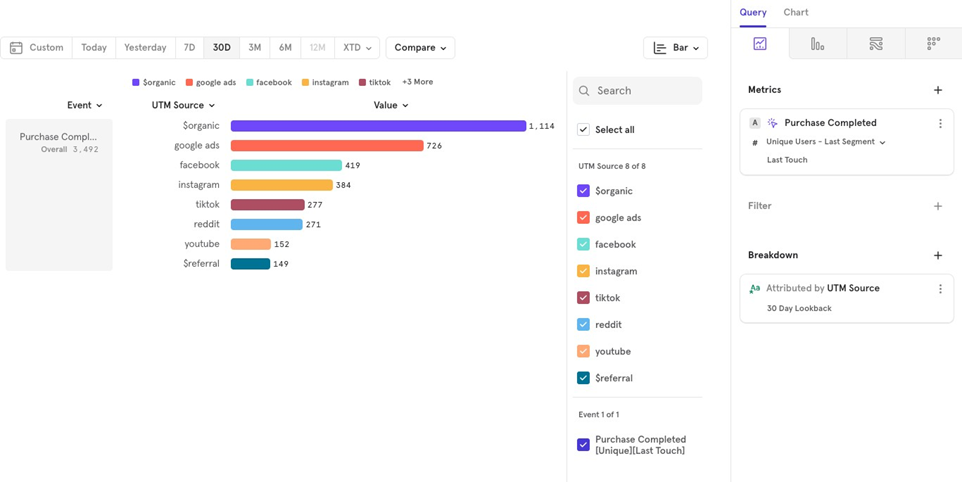Toggle the google ads checkbox

tap(584, 218)
